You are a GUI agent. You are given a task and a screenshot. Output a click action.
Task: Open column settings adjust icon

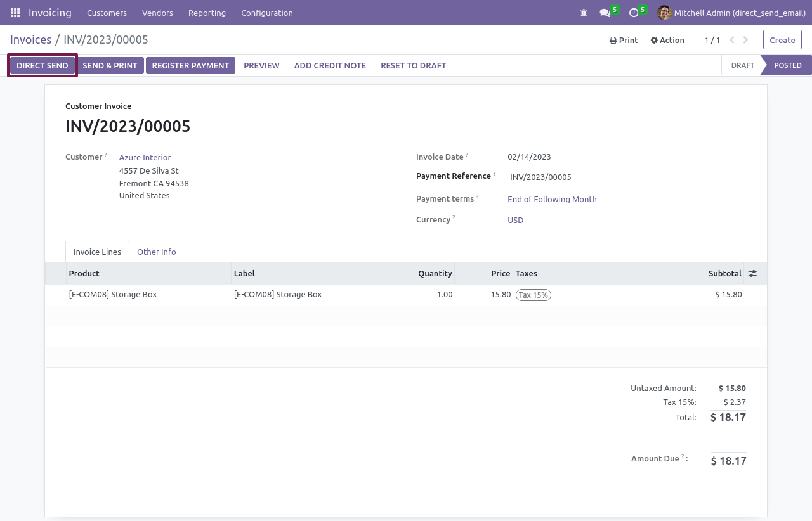752,273
